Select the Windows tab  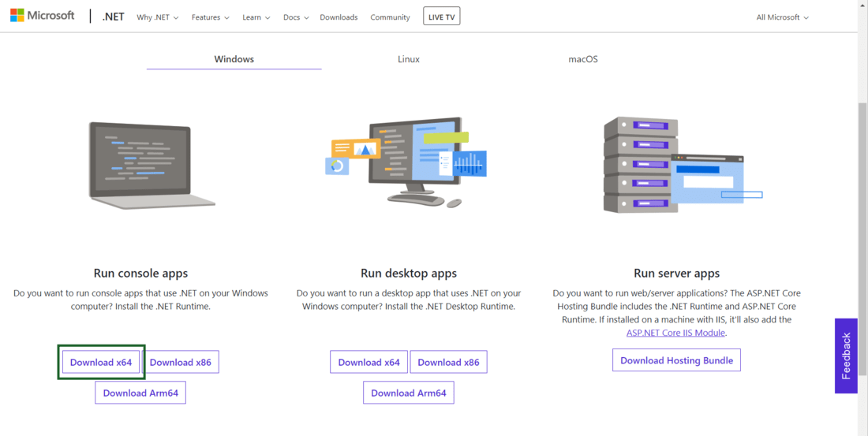coord(234,59)
